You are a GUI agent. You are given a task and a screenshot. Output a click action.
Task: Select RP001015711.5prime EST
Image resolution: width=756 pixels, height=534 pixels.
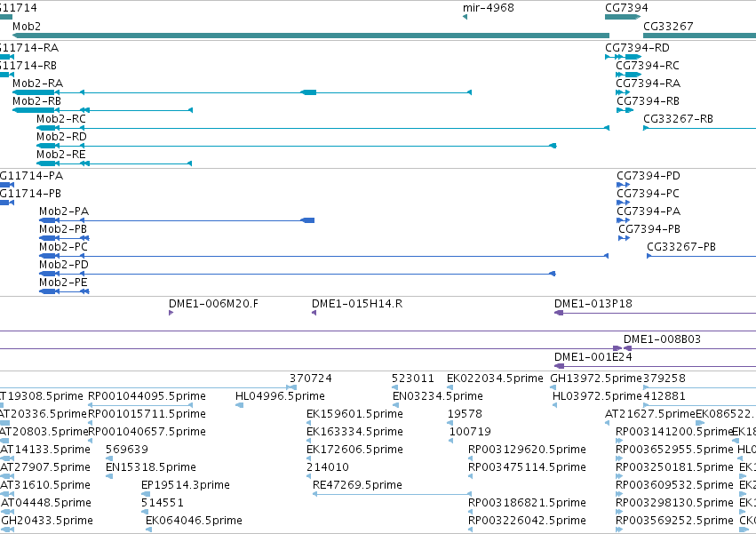[90, 423]
